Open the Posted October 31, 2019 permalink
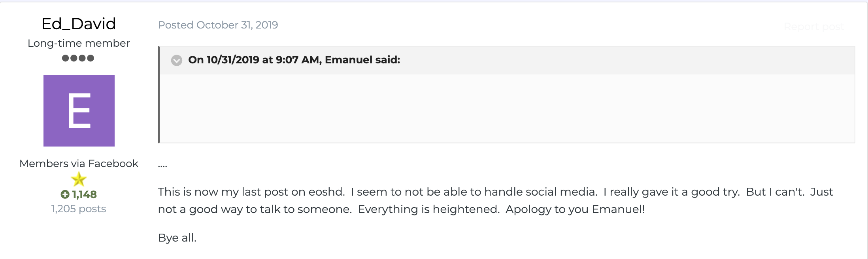Screen dimensions: 868x259 coord(218,25)
